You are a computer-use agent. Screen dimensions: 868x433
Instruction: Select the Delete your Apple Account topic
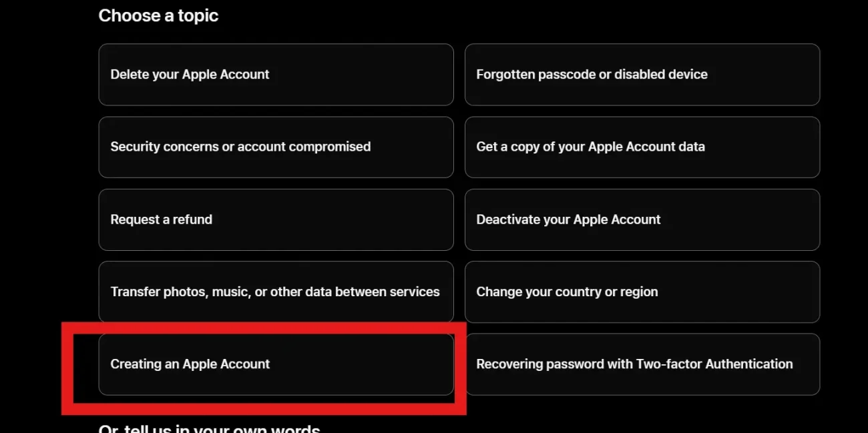[276, 75]
